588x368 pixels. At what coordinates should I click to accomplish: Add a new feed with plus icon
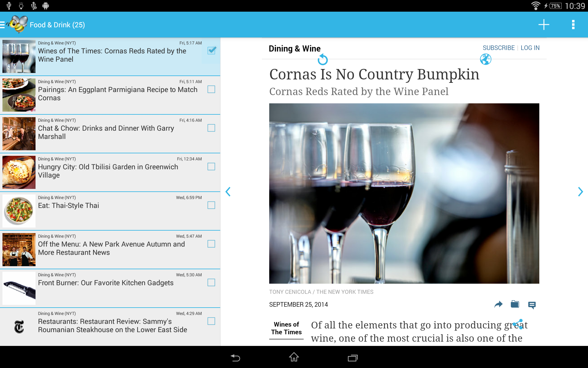[x=544, y=25]
